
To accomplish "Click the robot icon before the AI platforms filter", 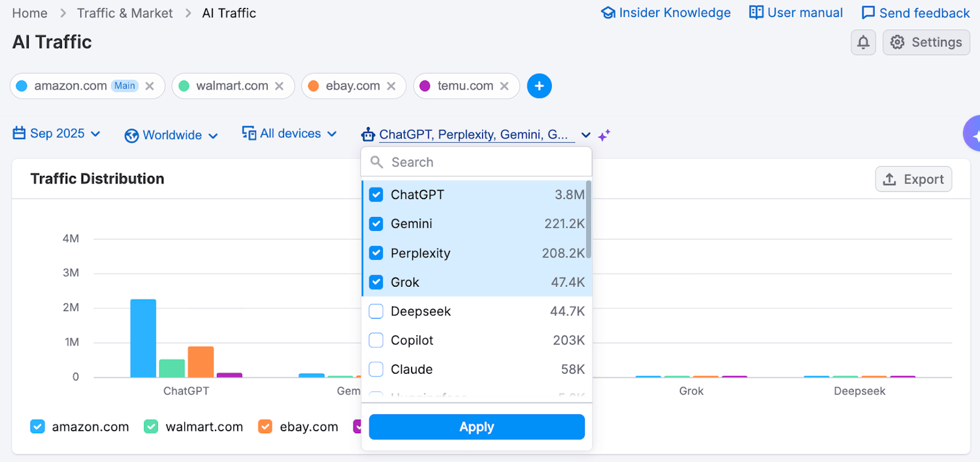I will pos(369,134).
